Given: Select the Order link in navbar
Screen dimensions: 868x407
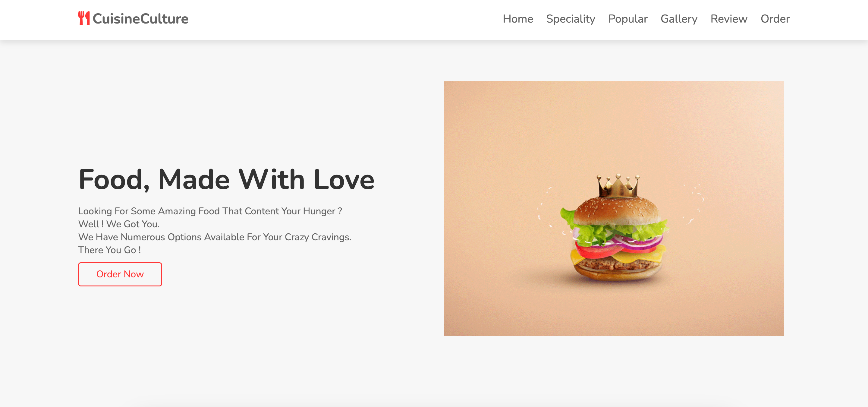Looking at the screenshot, I should coord(775,19).
